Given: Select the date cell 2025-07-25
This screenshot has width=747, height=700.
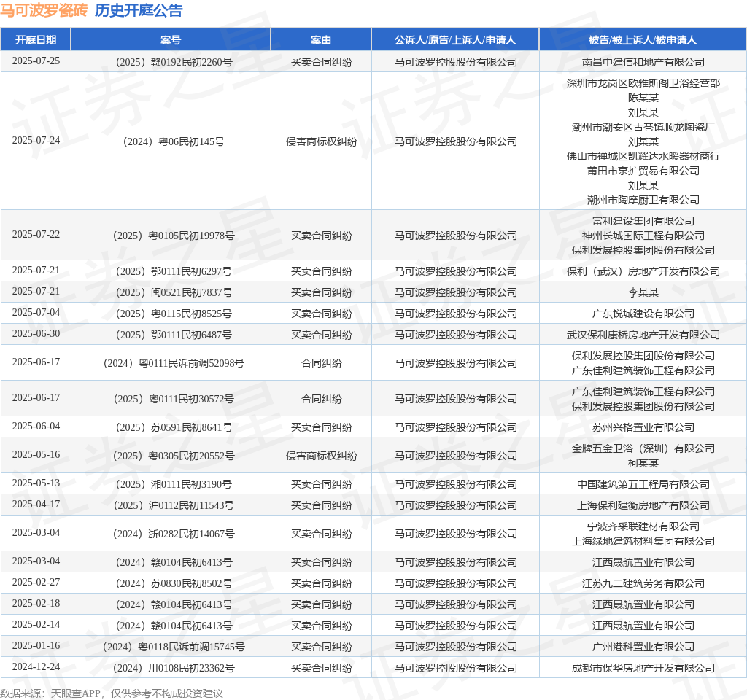Looking at the screenshot, I should click(x=36, y=61).
